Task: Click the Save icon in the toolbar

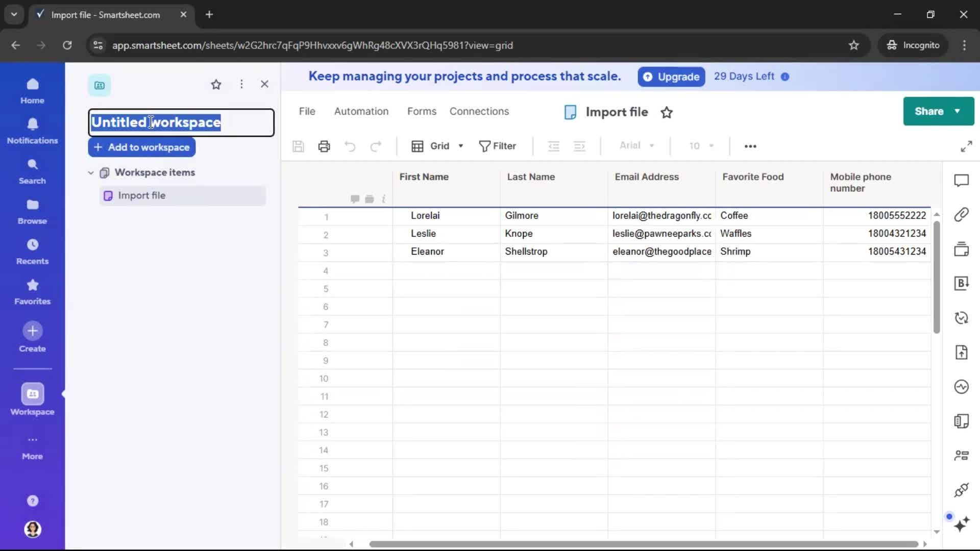Action: pyautogui.click(x=298, y=146)
